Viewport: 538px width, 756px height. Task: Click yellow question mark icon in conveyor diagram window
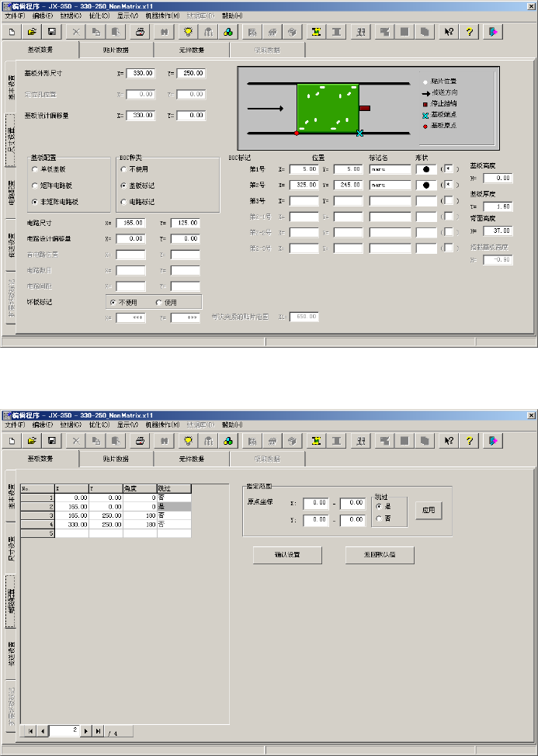(x=469, y=32)
